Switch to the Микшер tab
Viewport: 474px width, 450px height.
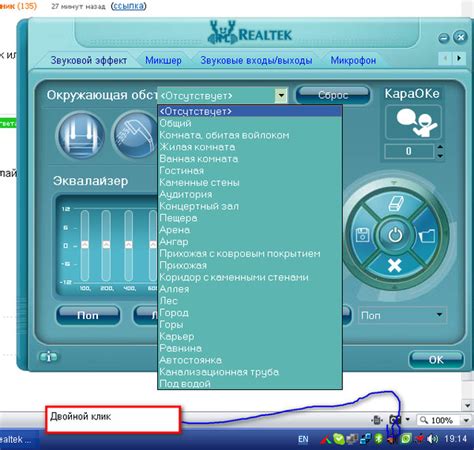pyautogui.click(x=163, y=60)
